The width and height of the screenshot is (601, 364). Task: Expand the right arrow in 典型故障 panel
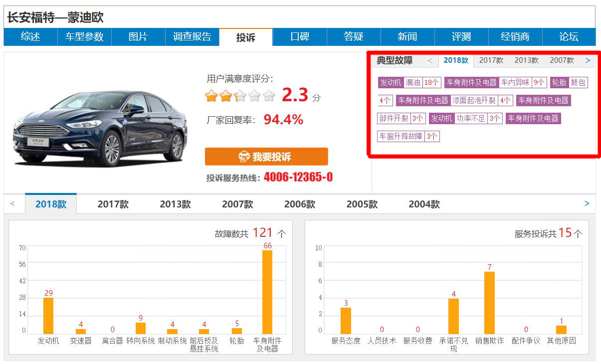[x=588, y=60]
